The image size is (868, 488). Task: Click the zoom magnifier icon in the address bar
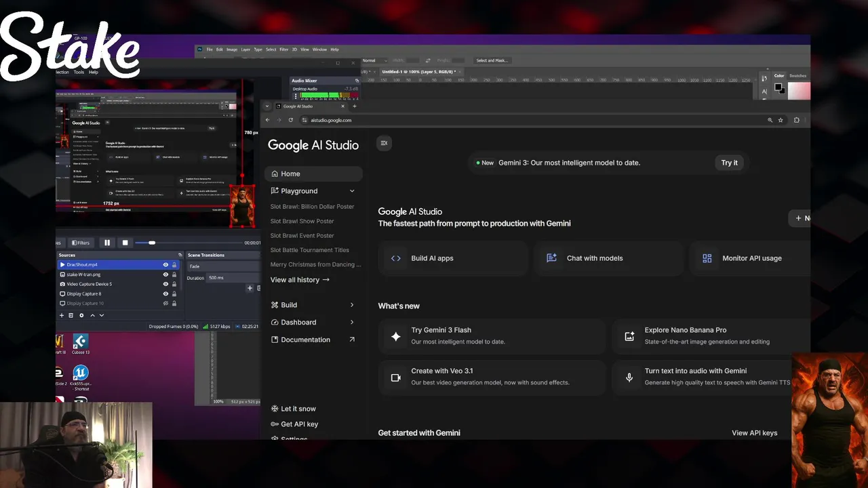tap(770, 120)
